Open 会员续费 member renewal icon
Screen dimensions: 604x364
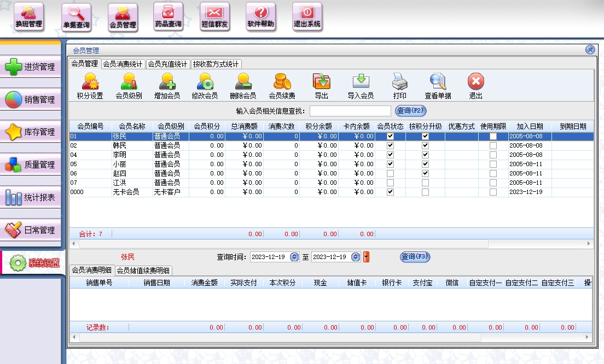coord(282,86)
